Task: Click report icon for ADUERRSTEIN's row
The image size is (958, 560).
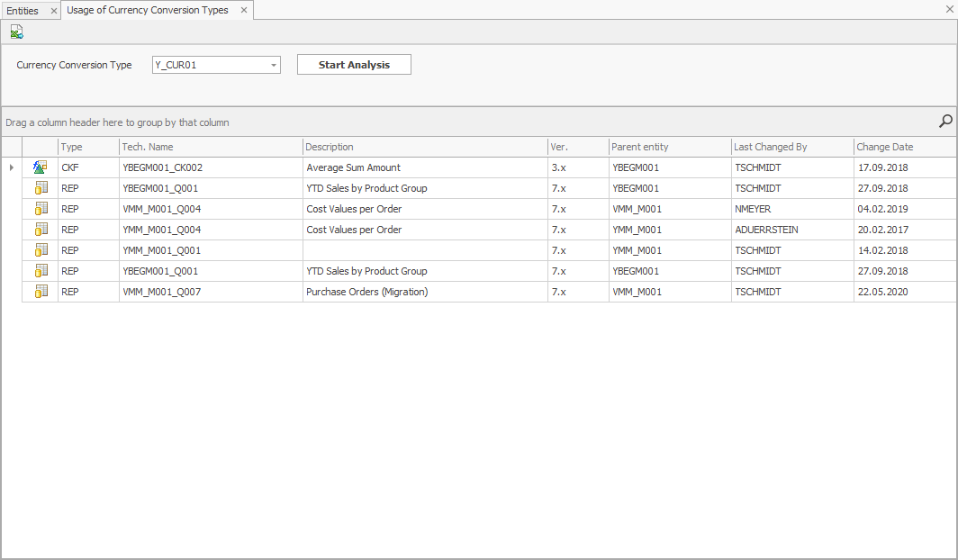Action: coord(41,230)
